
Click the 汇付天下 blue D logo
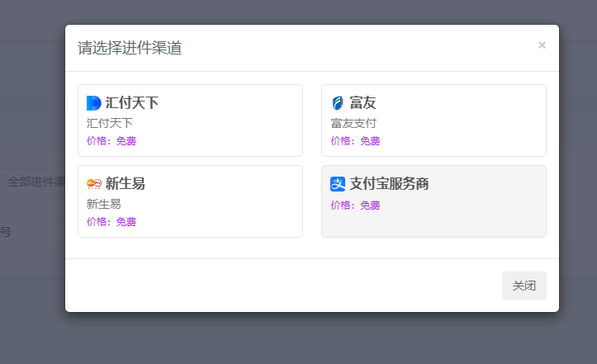93,103
